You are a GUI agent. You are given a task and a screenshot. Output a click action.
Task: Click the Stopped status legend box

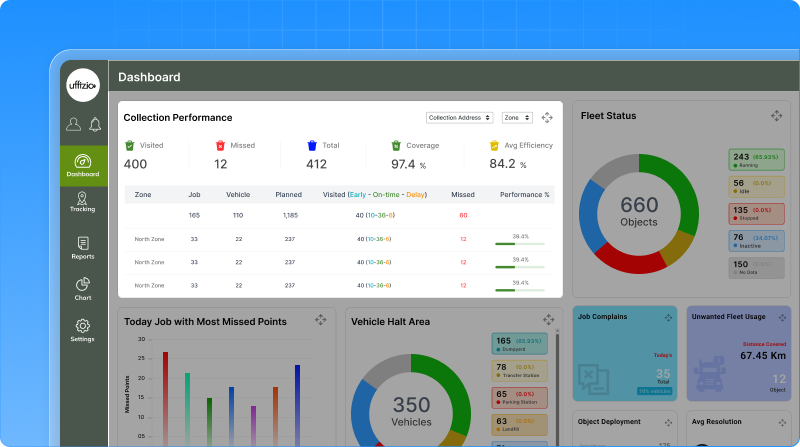(756, 214)
